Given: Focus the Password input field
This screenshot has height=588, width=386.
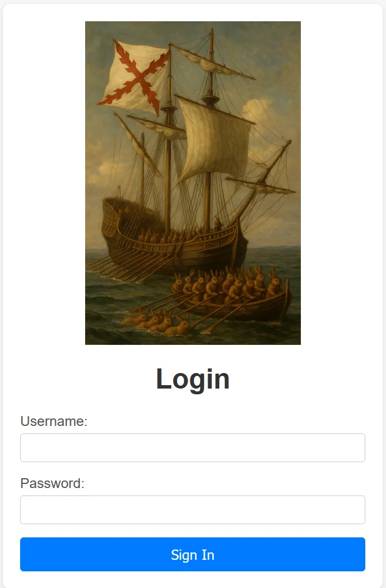Looking at the screenshot, I should point(193,510).
